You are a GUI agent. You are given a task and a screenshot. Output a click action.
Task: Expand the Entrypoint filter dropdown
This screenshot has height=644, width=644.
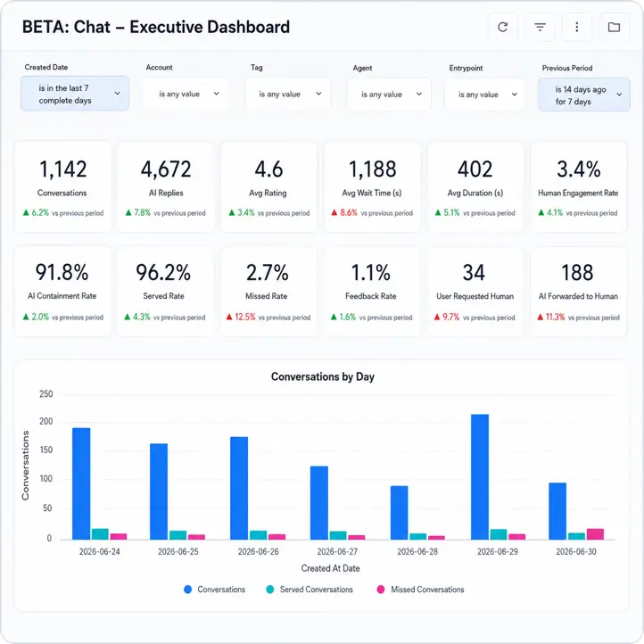pyautogui.click(x=484, y=95)
